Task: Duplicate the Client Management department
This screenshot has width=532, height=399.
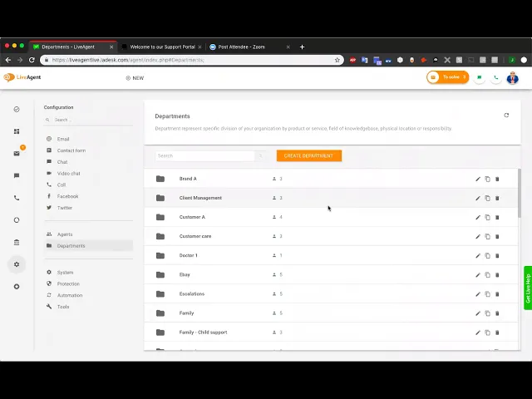Action: [488, 198]
